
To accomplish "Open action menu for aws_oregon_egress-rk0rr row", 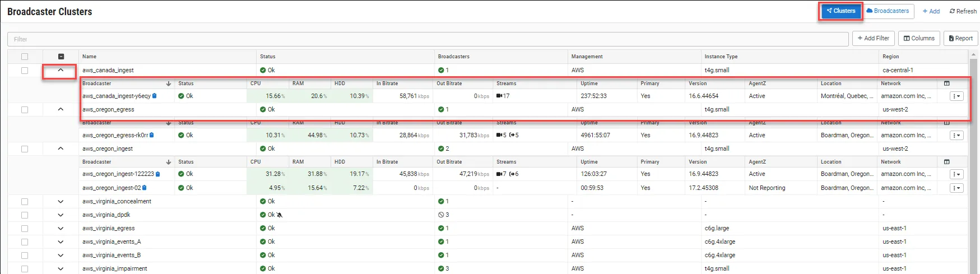I will 956,136.
